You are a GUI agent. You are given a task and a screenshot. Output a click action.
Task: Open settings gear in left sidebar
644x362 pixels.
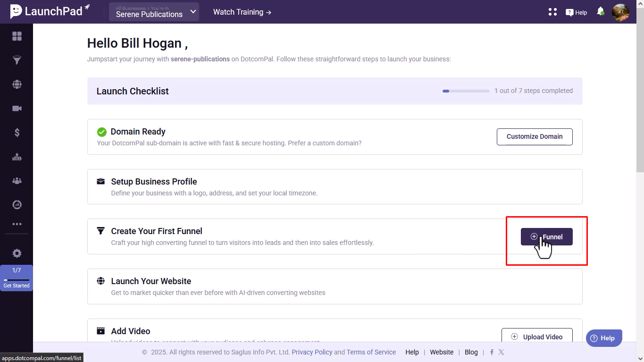click(17, 253)
